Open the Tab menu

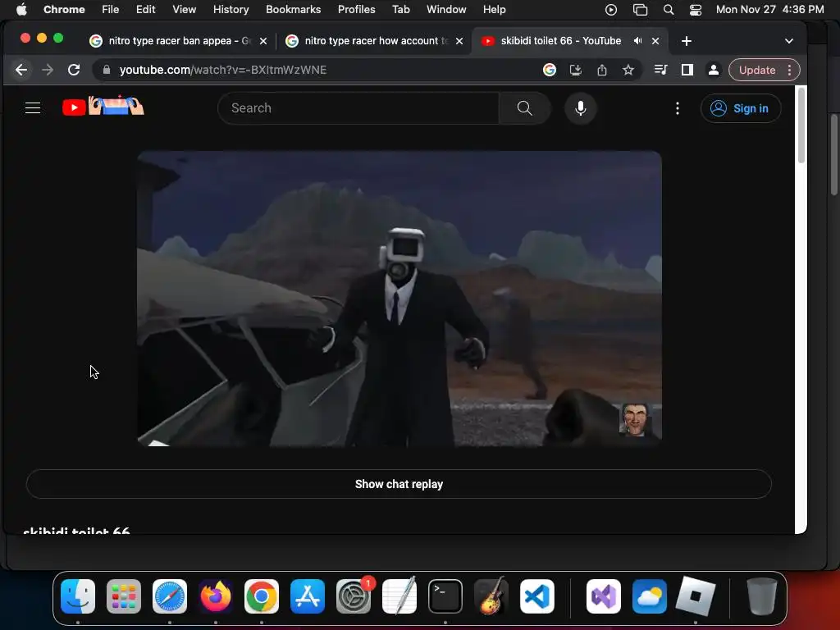tap(400, 9)
